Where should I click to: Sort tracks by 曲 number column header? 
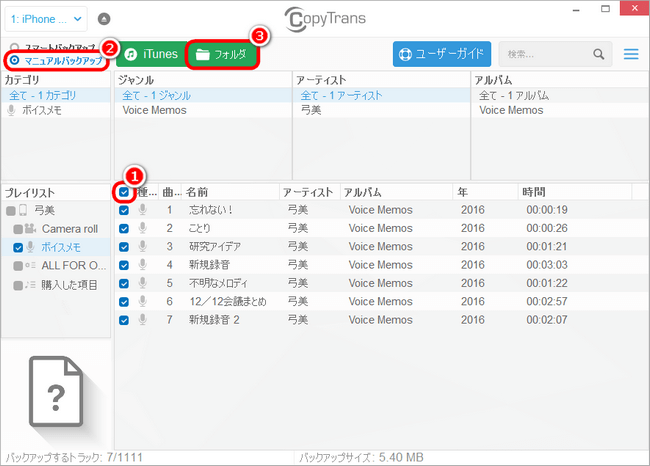pyautogui.click(x=171, y=192)
